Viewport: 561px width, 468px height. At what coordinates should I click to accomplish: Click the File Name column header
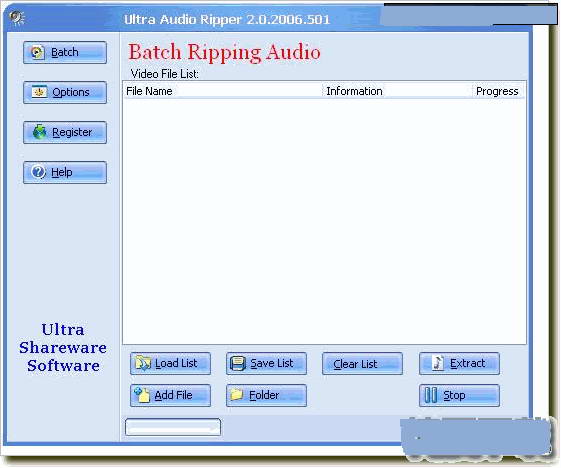pyautogui.click(x=223, y=91)
